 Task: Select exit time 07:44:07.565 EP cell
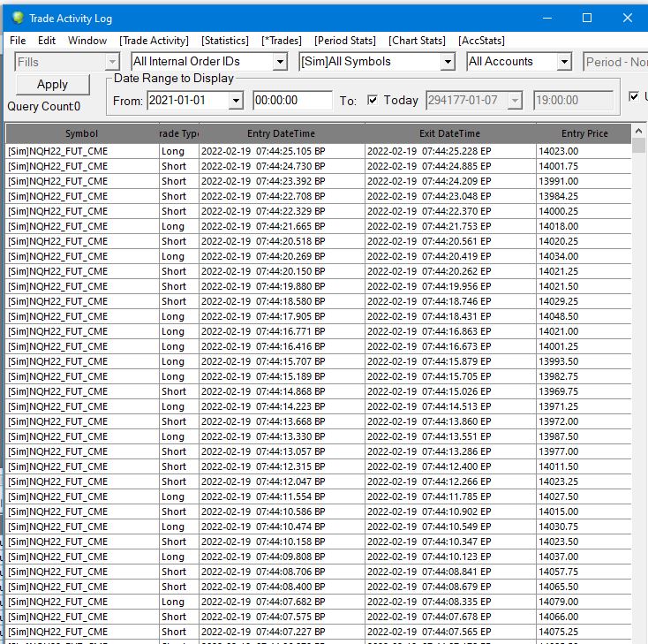pos(450,632)
